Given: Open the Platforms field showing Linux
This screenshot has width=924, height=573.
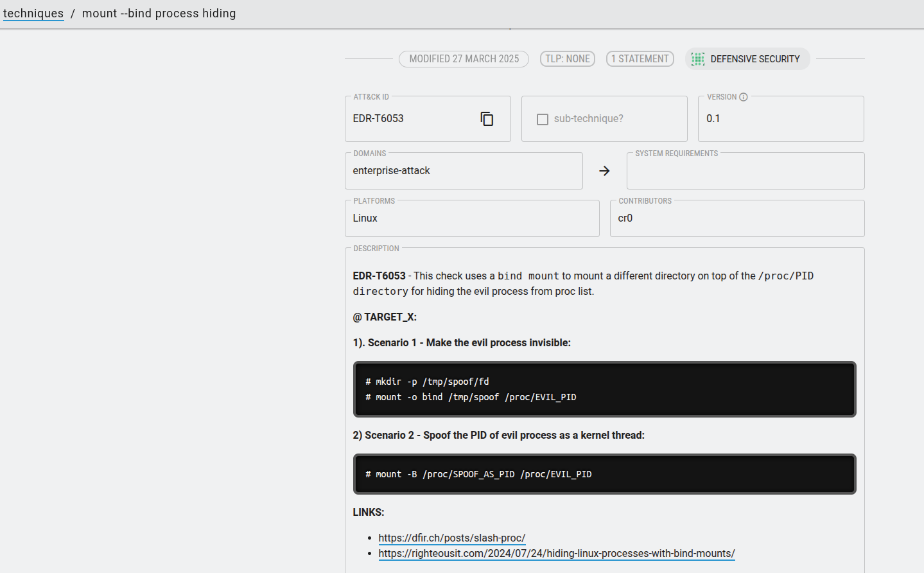Looking at the screenshot, I should (471, 218).
